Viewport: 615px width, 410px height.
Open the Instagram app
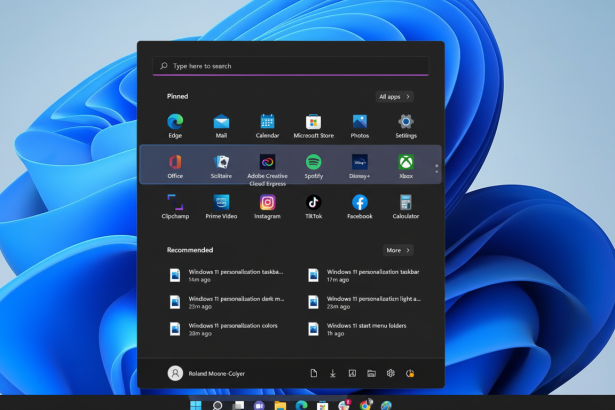click(267, 207)
